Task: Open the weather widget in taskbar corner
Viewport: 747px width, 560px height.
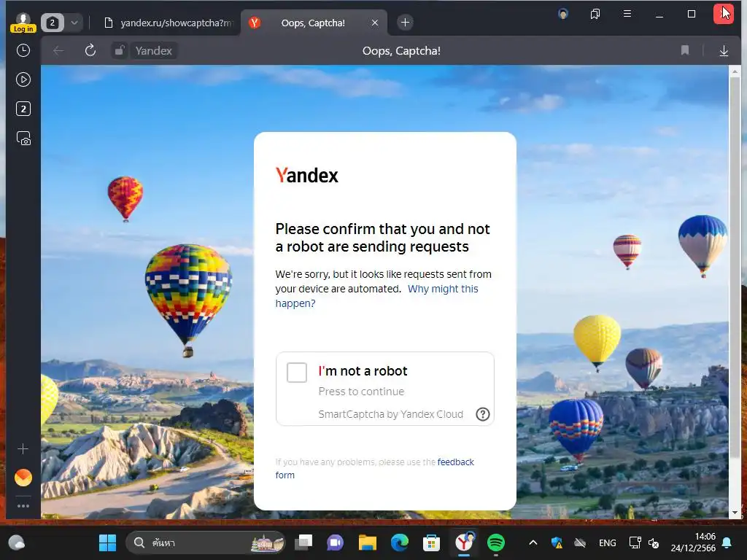Action: tap(17, 542)
